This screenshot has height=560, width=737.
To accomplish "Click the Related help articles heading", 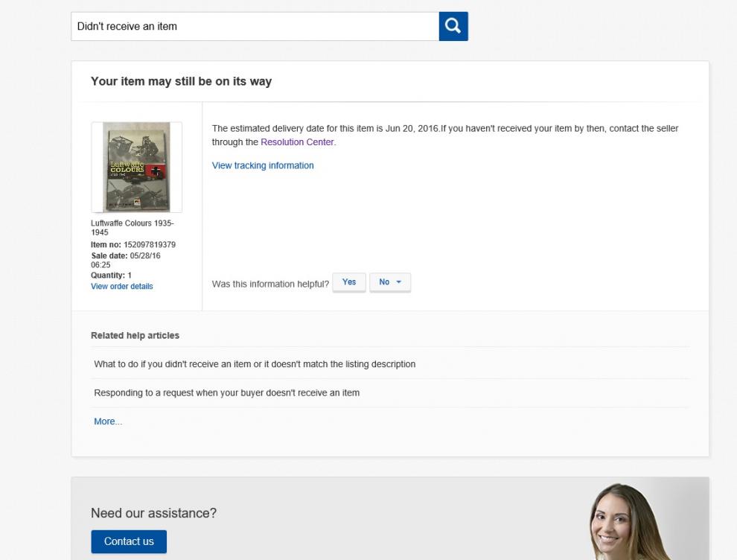I will click(135, 336).
